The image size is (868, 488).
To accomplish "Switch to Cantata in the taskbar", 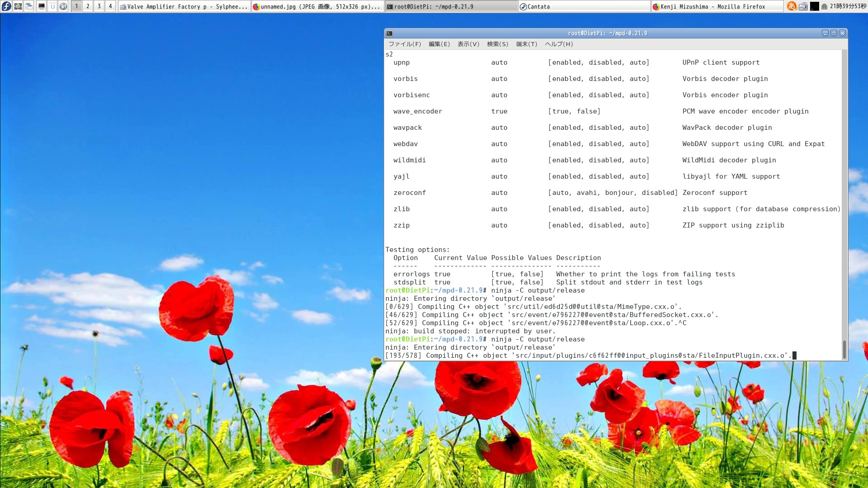I will pyautogui.click(x=584, y=6).
